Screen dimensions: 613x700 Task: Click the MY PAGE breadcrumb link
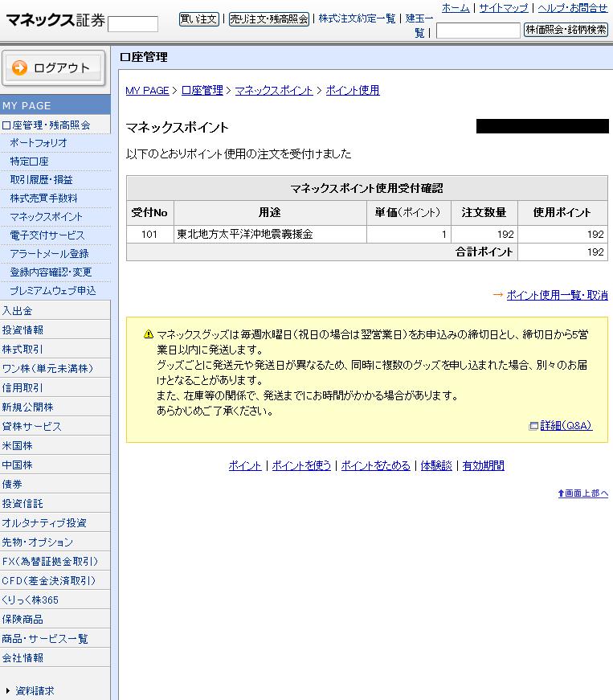pos(147,90)
